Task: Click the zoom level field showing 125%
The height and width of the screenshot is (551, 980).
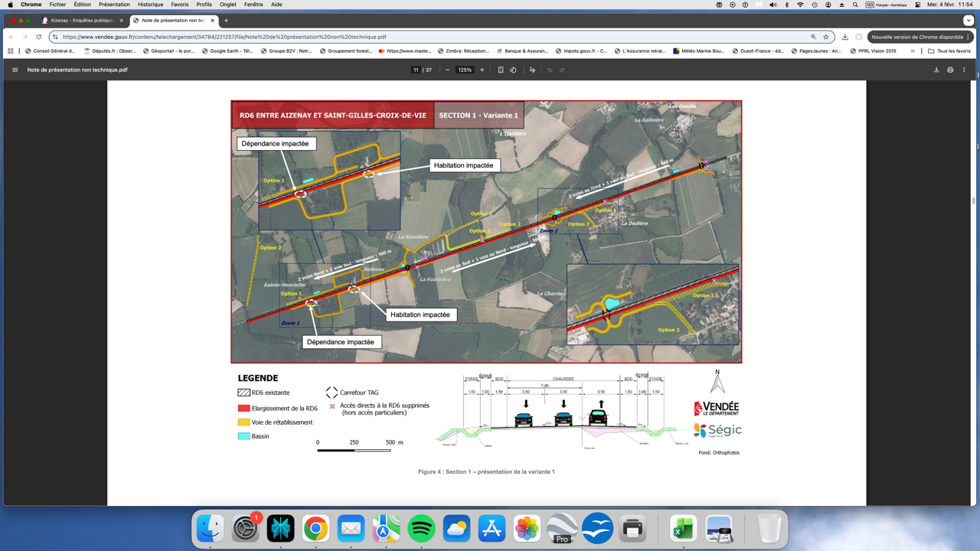Action: (x=465, y=70)
